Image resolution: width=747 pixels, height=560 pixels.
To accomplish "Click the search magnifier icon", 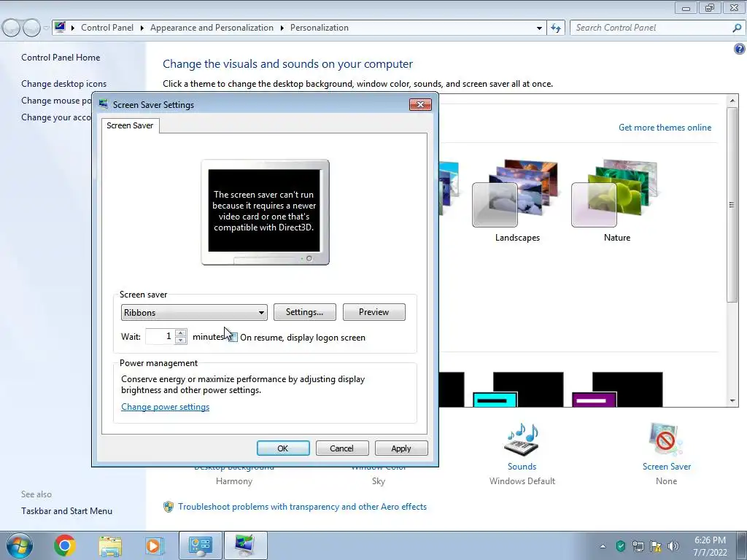I will [x=737, y=28].
